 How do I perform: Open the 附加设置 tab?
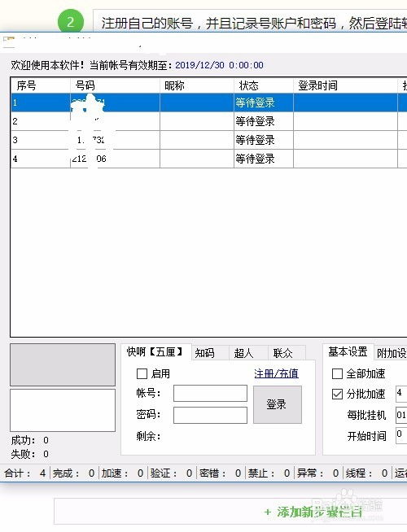click(391, 353)
